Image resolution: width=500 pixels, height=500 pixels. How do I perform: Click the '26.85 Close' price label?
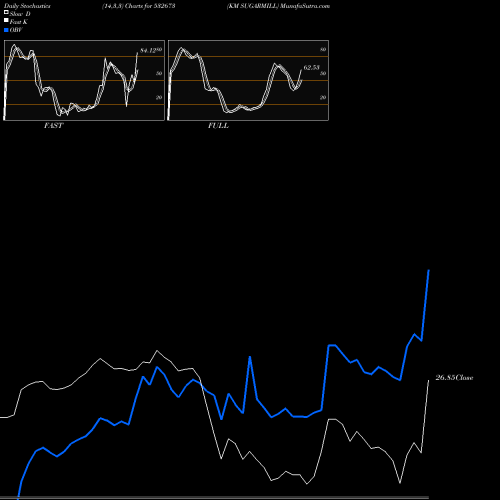pyautogui.click(x=454, y=378)
